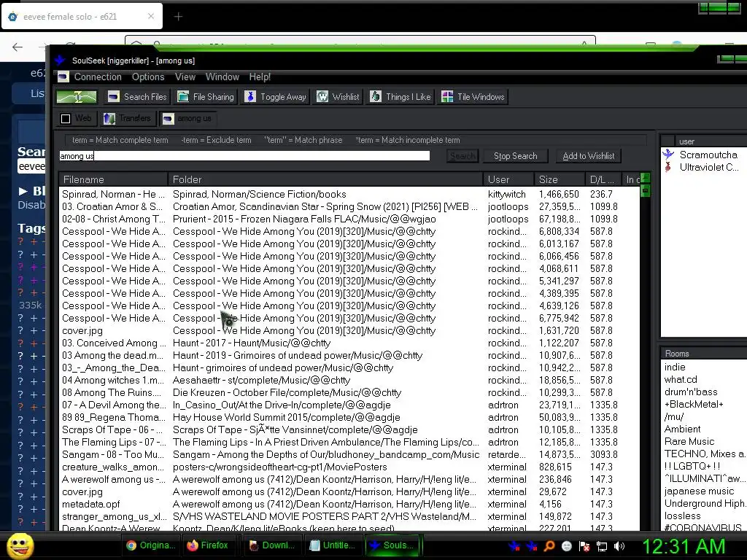Sort results by Size column header

tap(560, 179)
